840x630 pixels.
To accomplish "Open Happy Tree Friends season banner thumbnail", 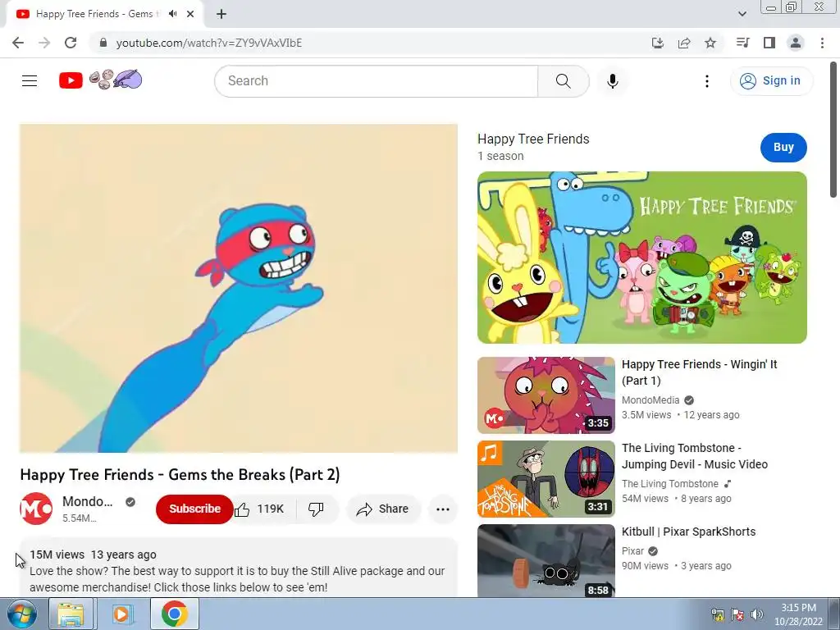I will 641,258.
